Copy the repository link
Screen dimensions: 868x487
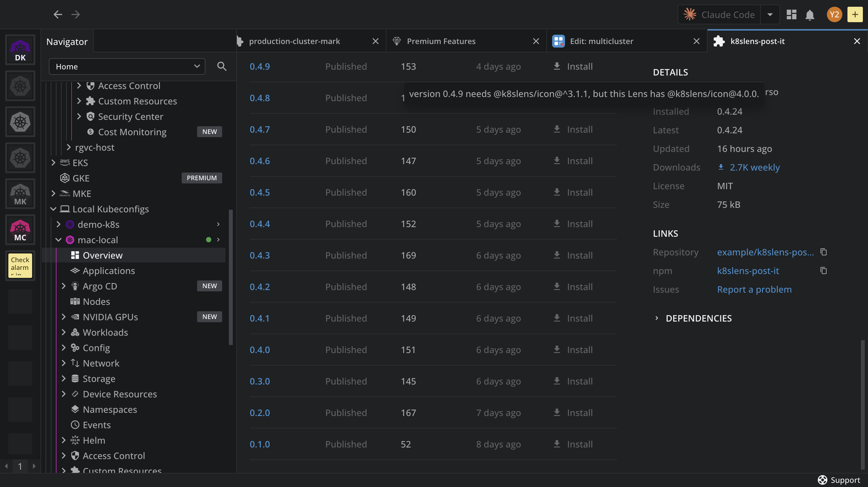pos(823,252)
